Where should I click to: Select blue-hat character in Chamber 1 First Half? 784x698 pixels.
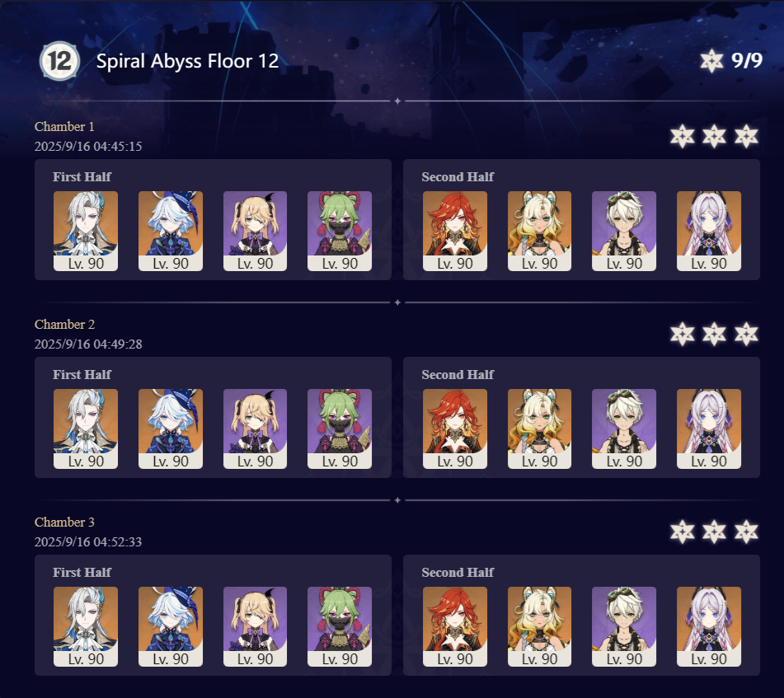pyautogui.click(x=171, y=231)
